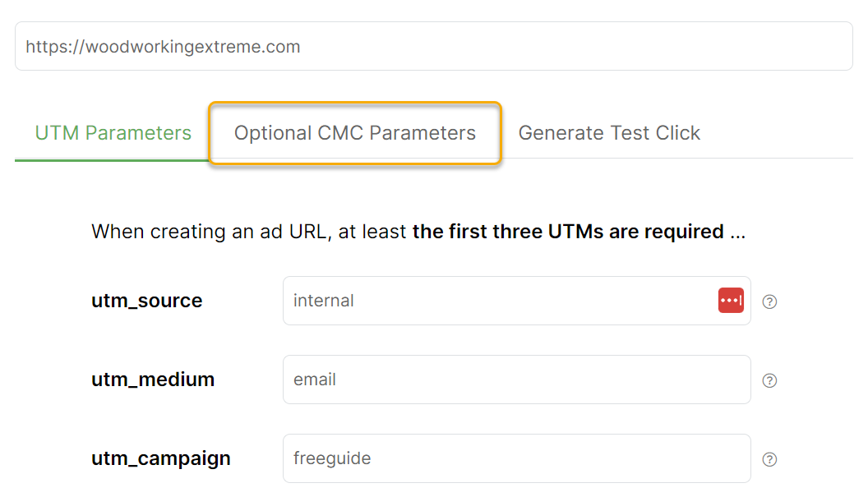The image size is (868, 497).
Task: Open the help icon beside utm_medium
Action: point(769,380)
